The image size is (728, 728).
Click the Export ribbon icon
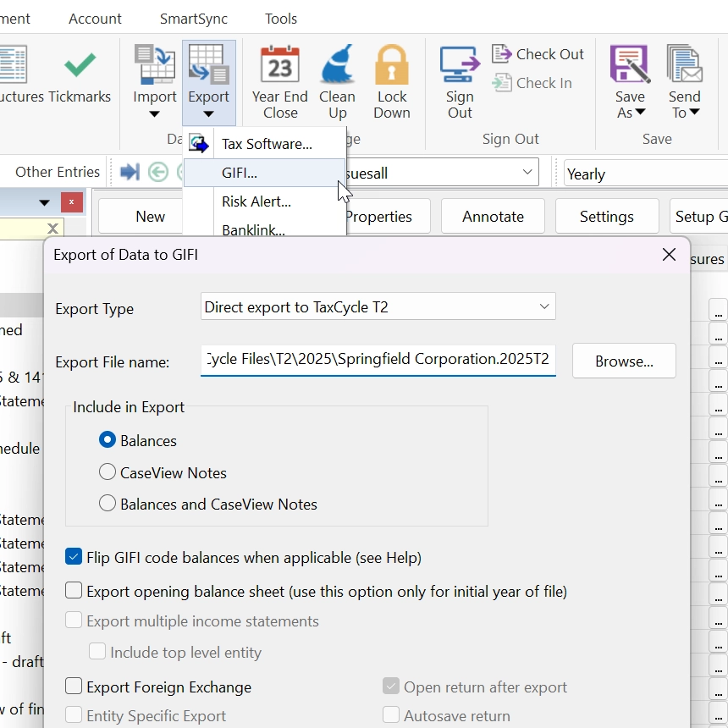tap(208, 64)
